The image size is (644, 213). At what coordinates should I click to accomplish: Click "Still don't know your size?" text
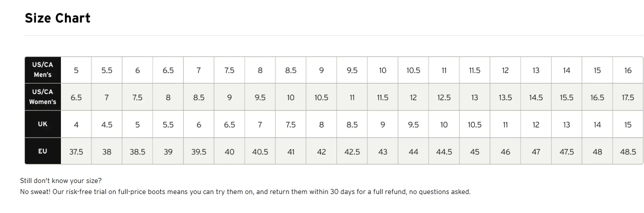click(60, 180)
